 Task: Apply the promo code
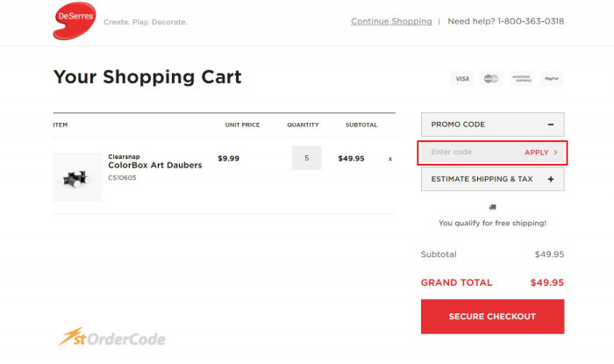click(541, 153)
